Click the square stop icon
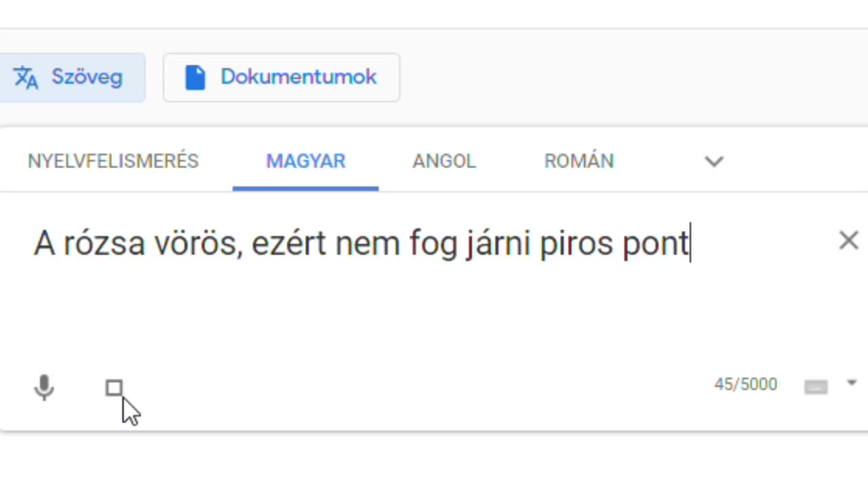Screen dimensions: 868x488 (114, 388)
